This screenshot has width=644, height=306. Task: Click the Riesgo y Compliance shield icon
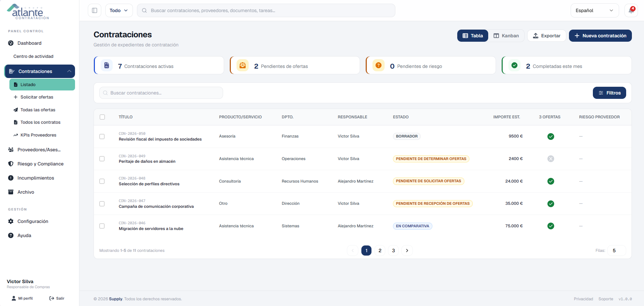(11, 164)
